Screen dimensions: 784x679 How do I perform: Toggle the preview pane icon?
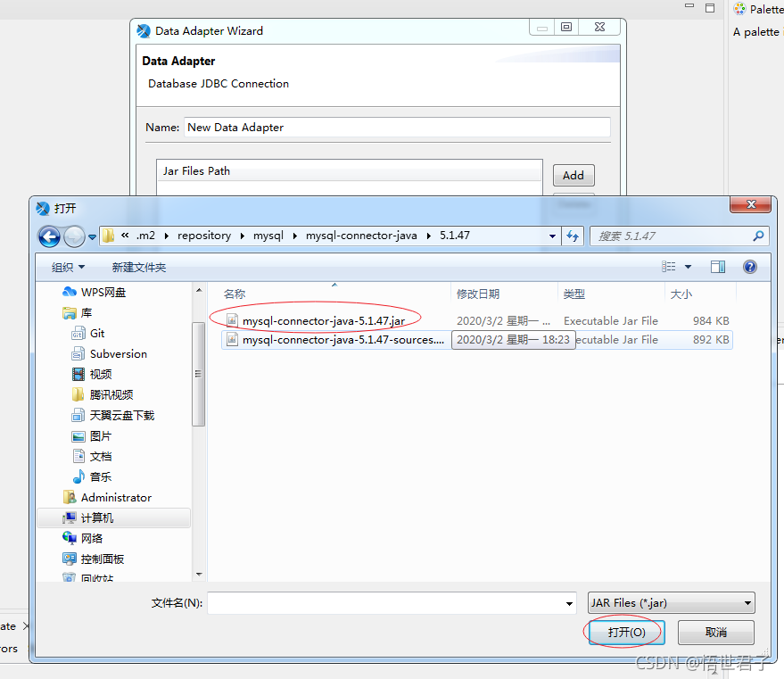[718, 266]
